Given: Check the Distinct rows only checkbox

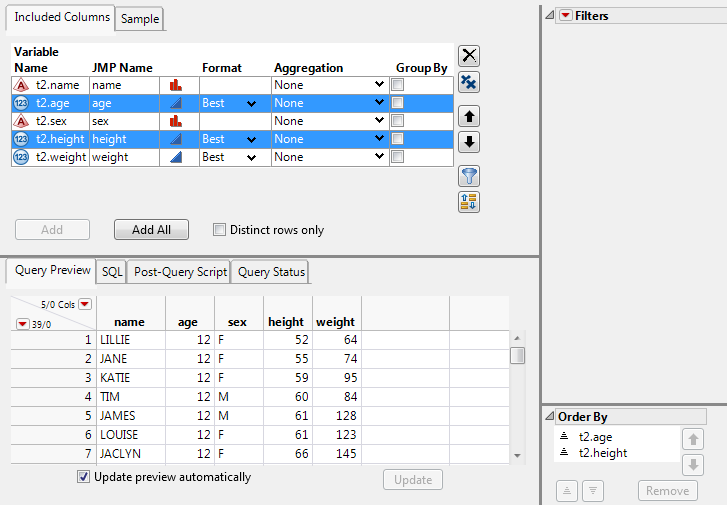Looking at the screenshot, I should (x=220, y=230).
